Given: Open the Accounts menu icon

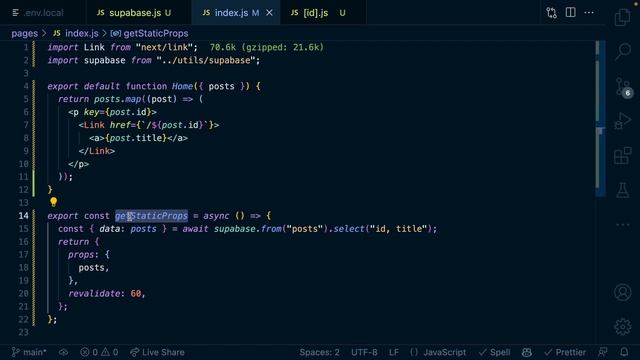Looking at the screenshot, I should 623,292.
